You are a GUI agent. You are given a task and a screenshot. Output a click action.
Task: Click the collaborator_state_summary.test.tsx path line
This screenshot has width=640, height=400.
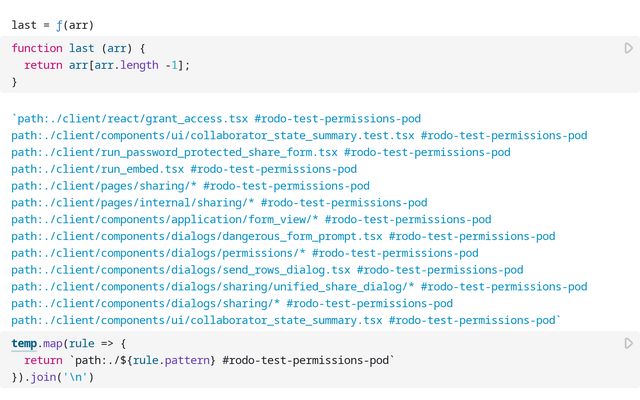click(300, 135)
